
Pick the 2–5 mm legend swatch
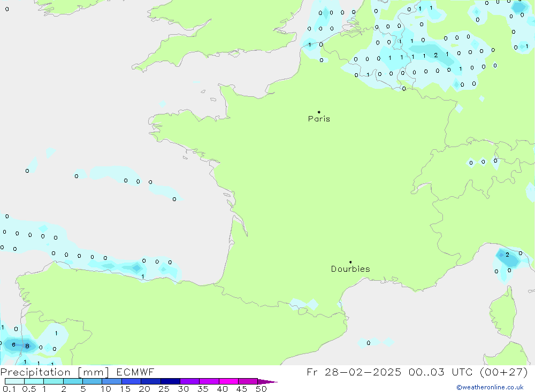click(73, 381)
